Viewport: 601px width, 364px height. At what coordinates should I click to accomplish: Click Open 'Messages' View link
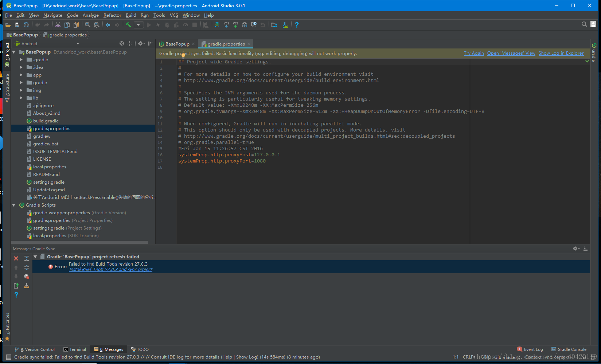click(x=511, y=53)
